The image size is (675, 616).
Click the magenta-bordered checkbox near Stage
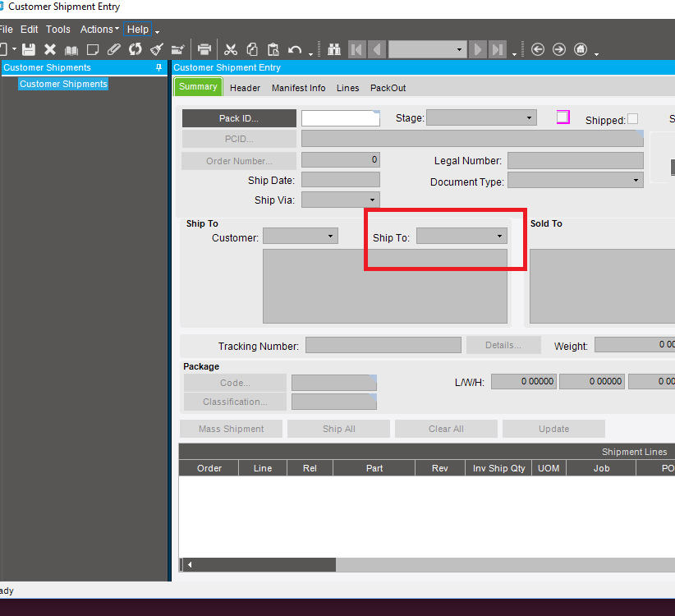tap(563, 117)
